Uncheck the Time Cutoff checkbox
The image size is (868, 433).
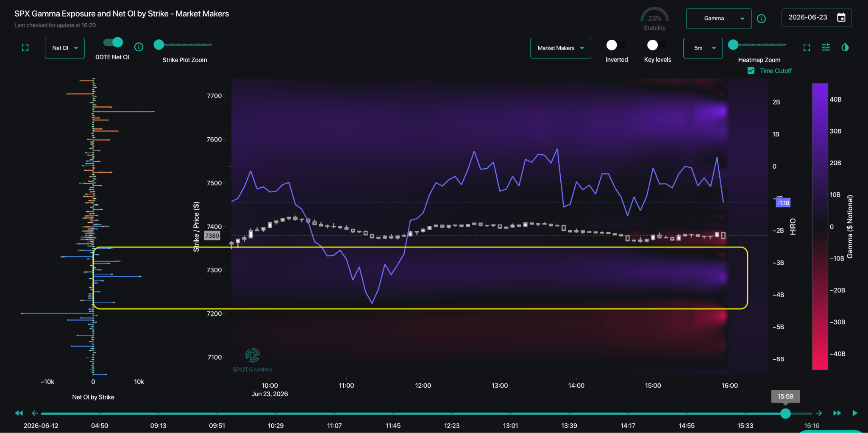(x=751, y=71)
